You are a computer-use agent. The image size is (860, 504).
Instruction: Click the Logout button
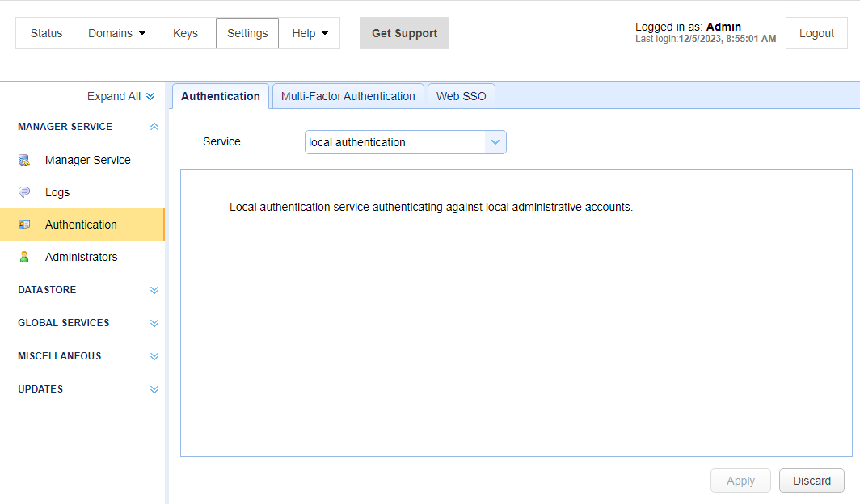click(x=816, y=33)
